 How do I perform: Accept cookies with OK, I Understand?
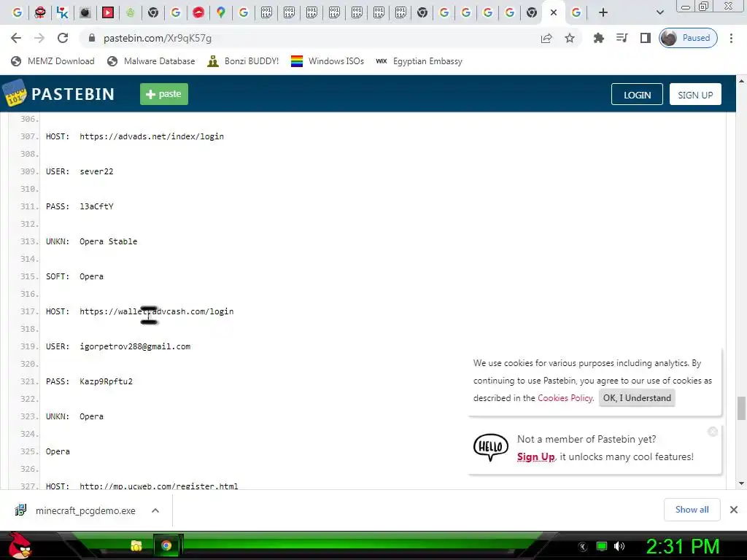click(636, 397)
